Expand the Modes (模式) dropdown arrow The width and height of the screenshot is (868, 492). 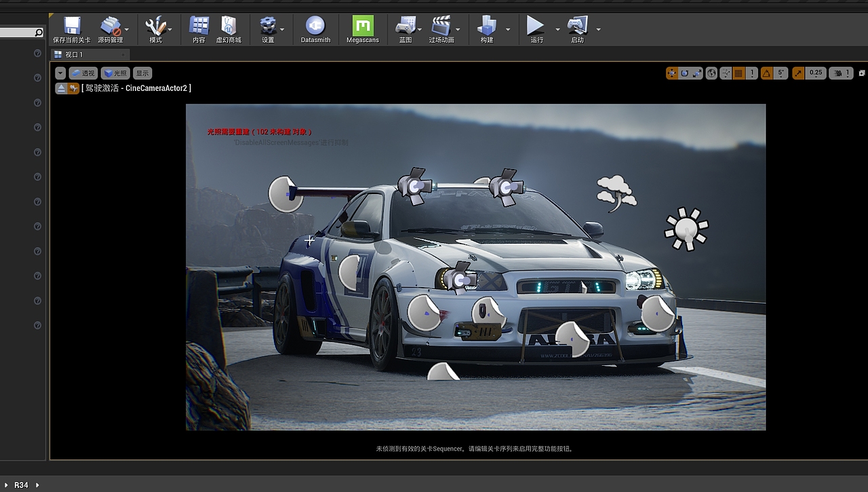[x=170, y=30]
